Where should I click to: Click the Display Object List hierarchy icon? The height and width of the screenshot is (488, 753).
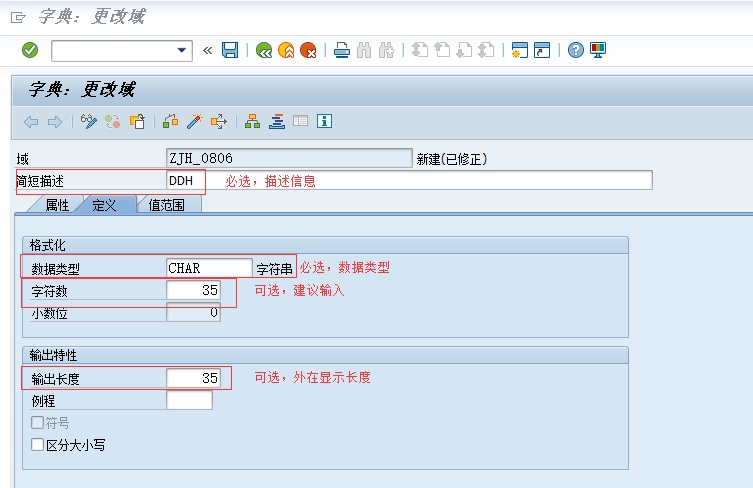point(252,122)
